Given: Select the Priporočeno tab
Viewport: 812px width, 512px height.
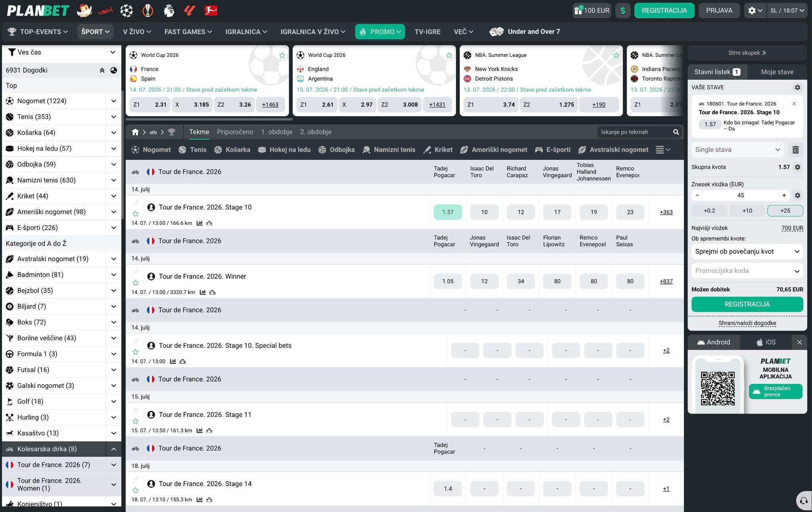Looking at the screenshot, I should 235,132.
